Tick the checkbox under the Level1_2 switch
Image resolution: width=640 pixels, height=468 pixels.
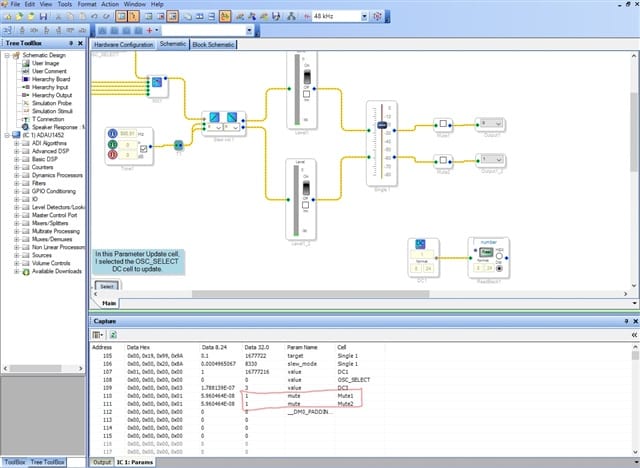coord(305,205)
